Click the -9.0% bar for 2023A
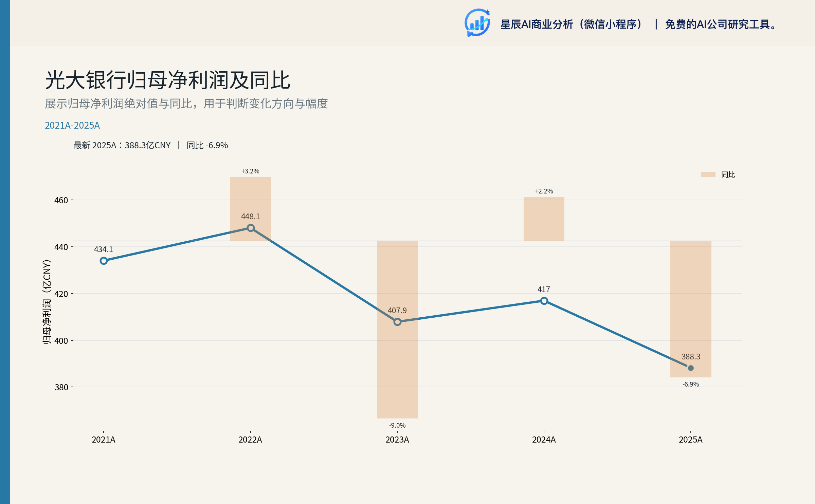Viewport: 815px width, 504px height. (397, 330)
